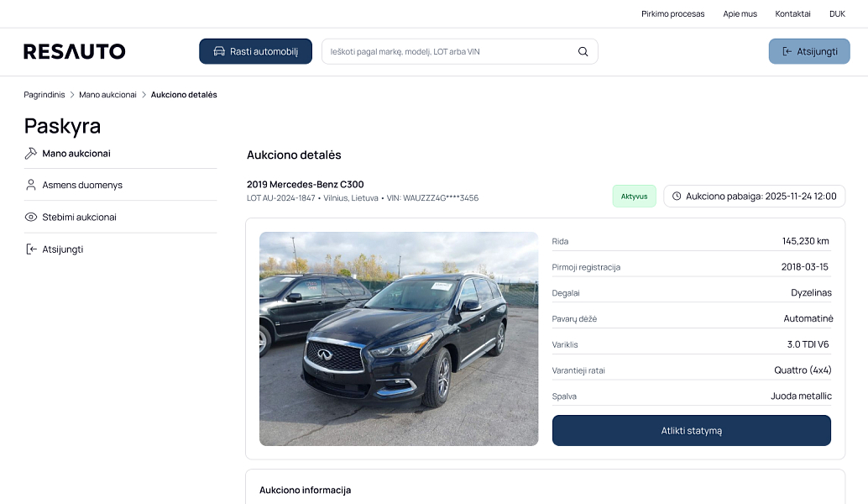Open the black SUV car photo
This screenshot has width=868, height=504.
[x=399, y=339]
